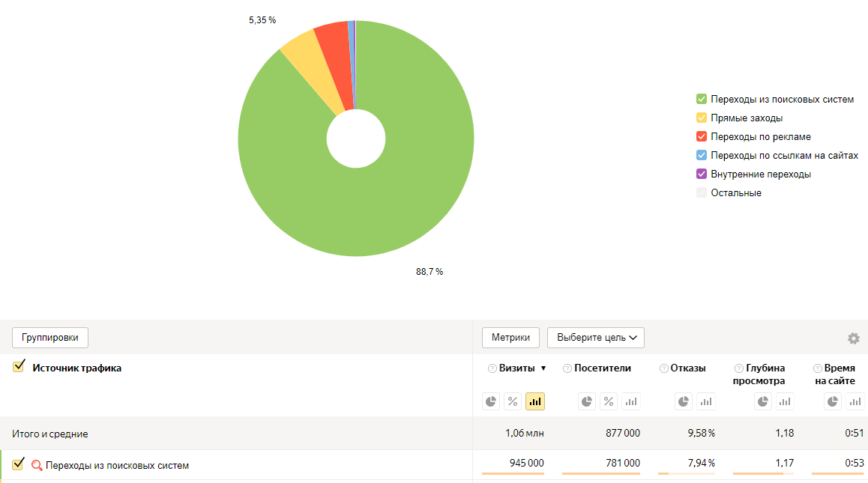Click bar chart icon under Глубина просмотра

pyautogui.click(x=784, y=401)
